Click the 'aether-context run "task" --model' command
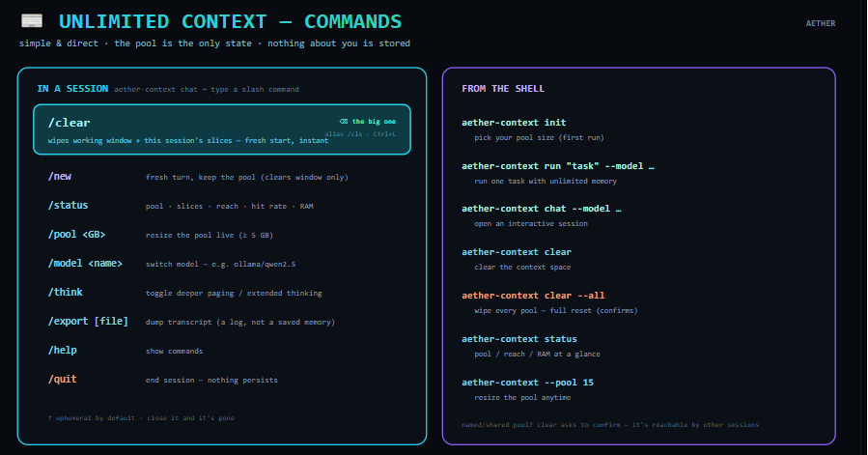 [558, 166]
